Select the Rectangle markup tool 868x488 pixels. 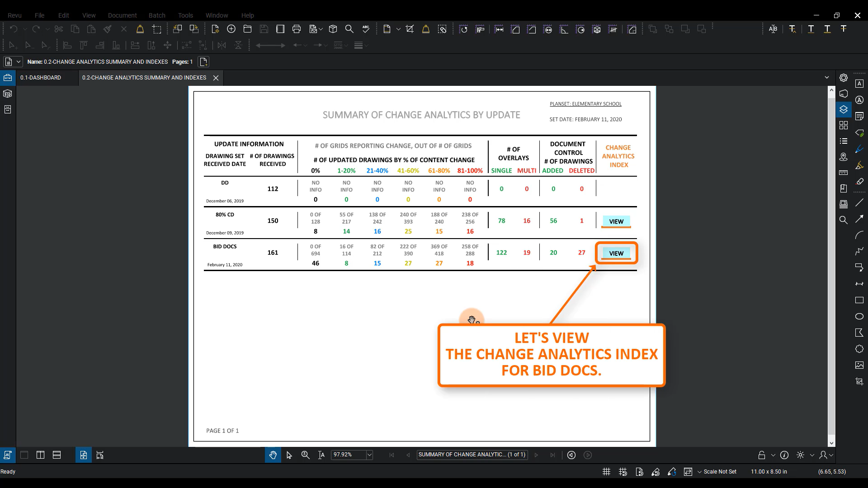pyautogui.click(x=859, y=300)
